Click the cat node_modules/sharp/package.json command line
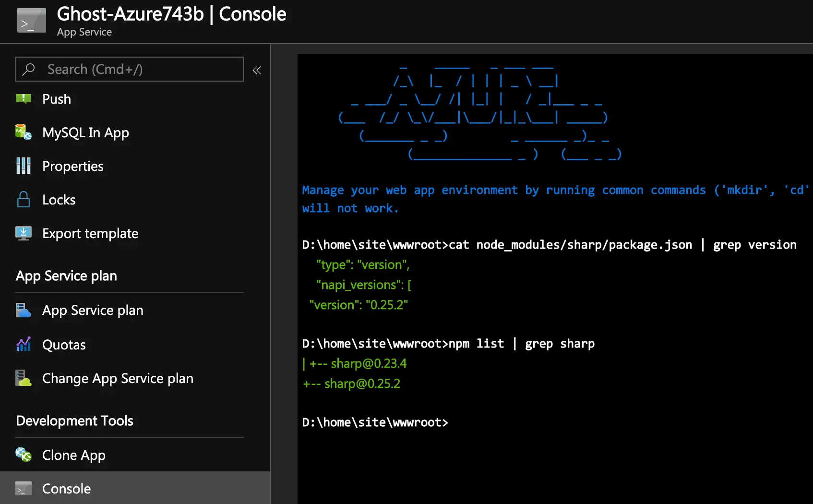The image size is (813, 504). click(x=549, y=245)
